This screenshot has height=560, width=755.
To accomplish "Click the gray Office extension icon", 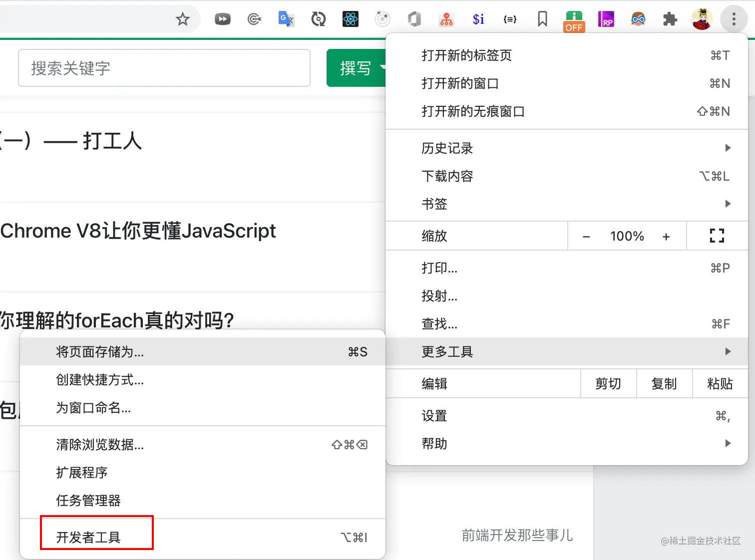I will pos(414,19).
